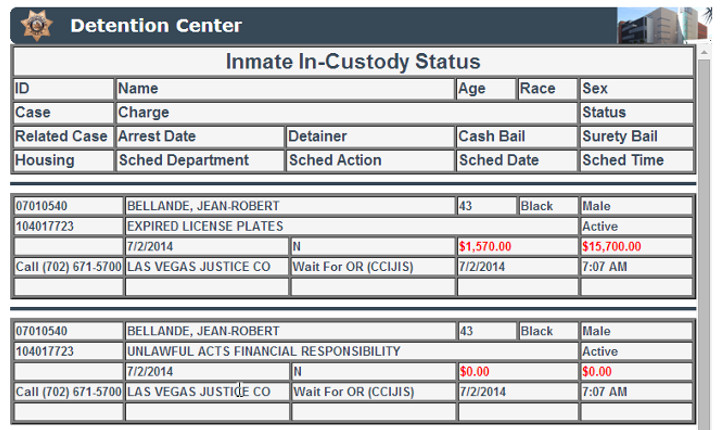Click the $15,700.00 surety bail amount
720x430 pixels.
(x=612, y=247)
